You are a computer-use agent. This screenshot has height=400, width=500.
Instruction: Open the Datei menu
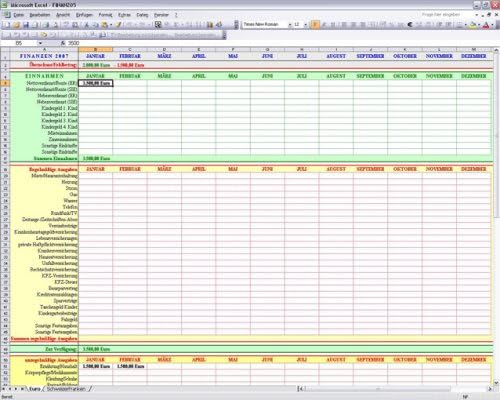(19, 15)
